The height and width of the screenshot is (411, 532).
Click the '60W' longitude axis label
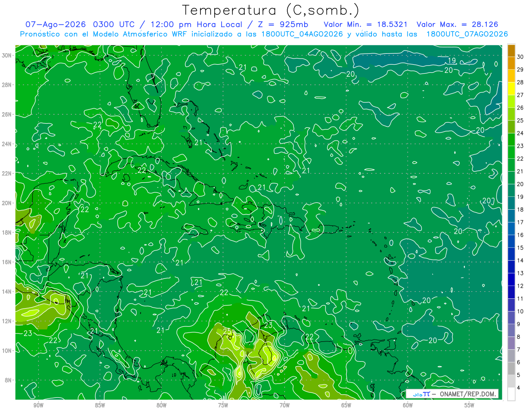tap(408, 405)
